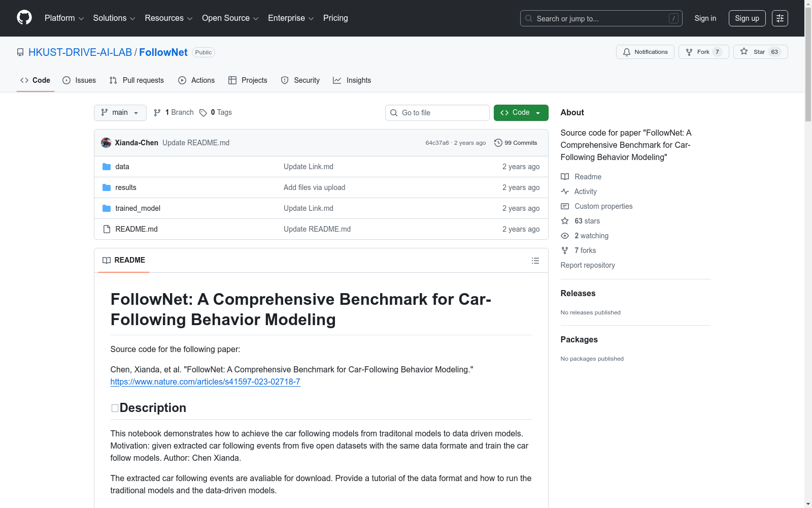Click the README.md file icon
The image size is (812, 508).
click(x=107, y=229)
